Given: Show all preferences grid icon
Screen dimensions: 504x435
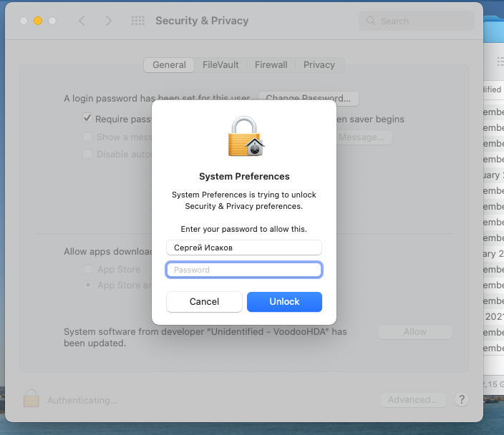Looking at the screenshot, I should pos(138,21).
